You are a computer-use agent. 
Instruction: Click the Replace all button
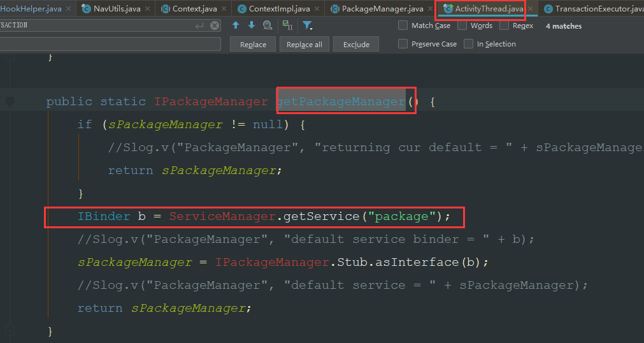(x=304, y=45)
